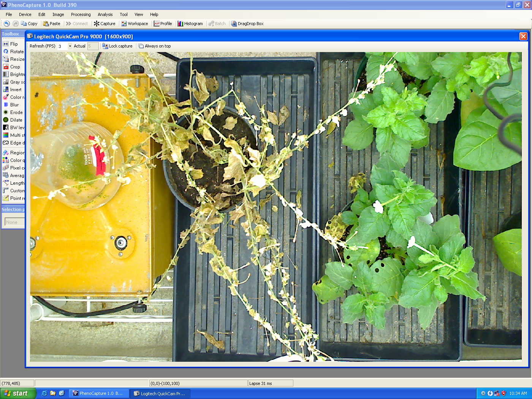Open the Device menu
532x399 pixels.
(25, 14)
